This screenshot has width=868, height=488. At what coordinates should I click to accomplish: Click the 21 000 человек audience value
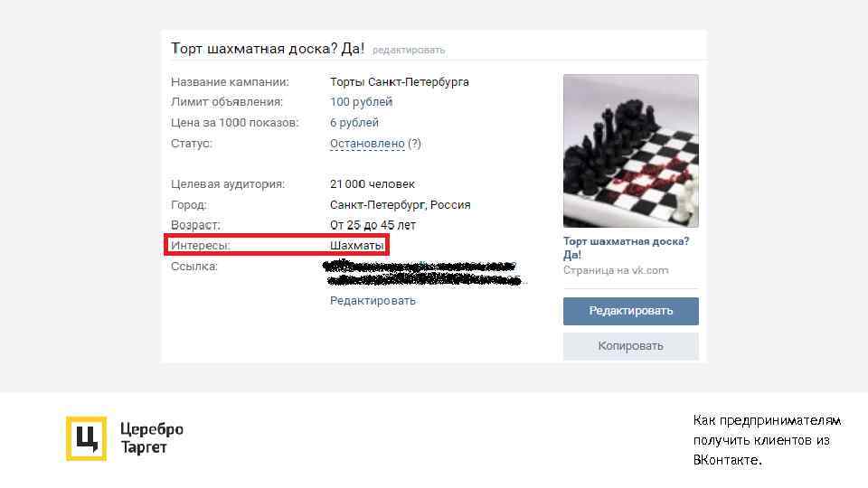point(372,183)
